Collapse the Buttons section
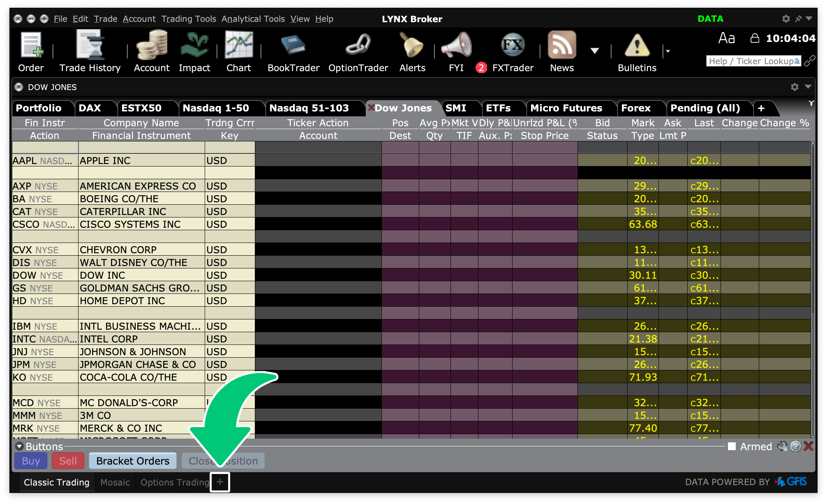This screenshot has width=827, height=504. (19, 446)
